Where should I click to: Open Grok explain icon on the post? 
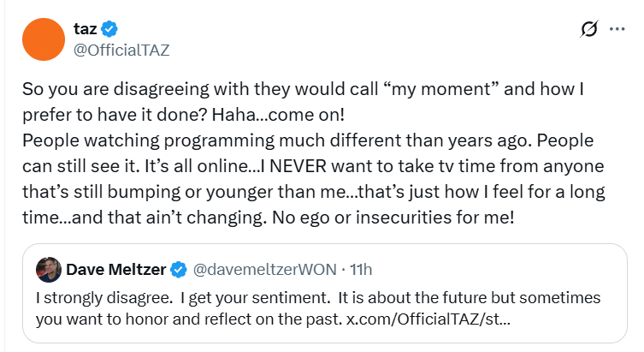click(588, 29)
